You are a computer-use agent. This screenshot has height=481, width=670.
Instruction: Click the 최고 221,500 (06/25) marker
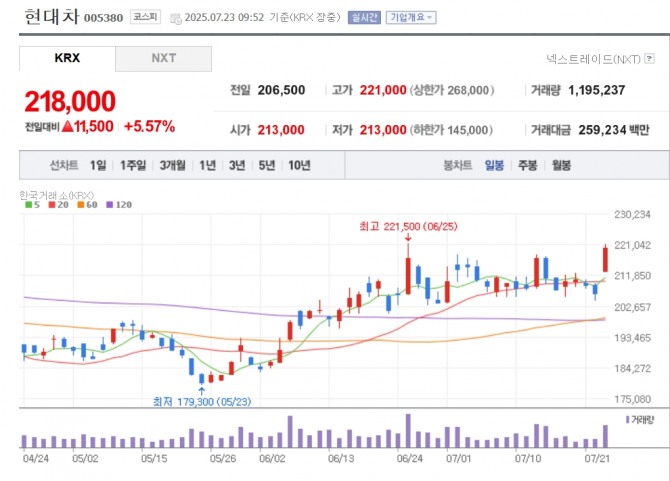pyautogui.click(x=408, y=226)
